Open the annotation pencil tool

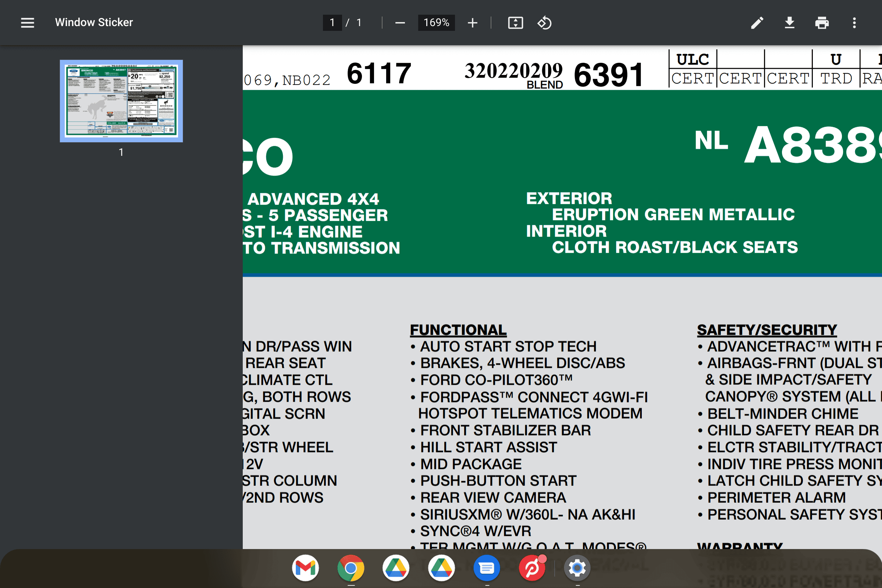pos(757,23)
